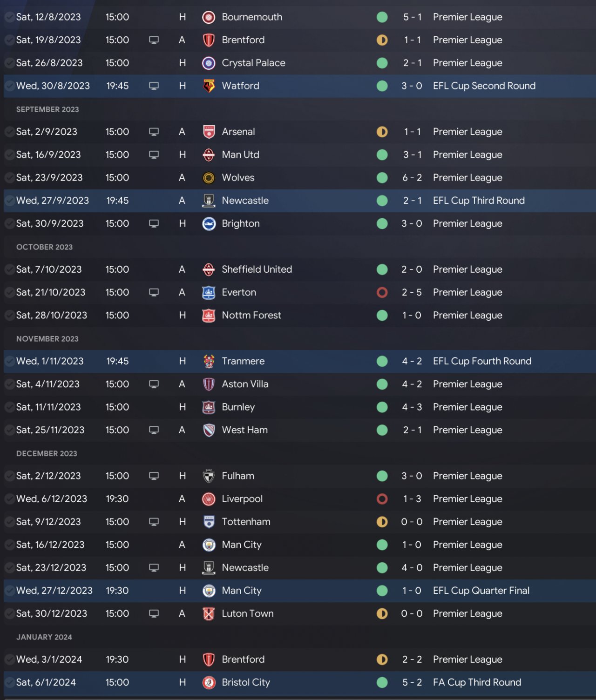Click the Luton Town club badge
This screenshot has height=700, width=596.
[x=209, y=614]
